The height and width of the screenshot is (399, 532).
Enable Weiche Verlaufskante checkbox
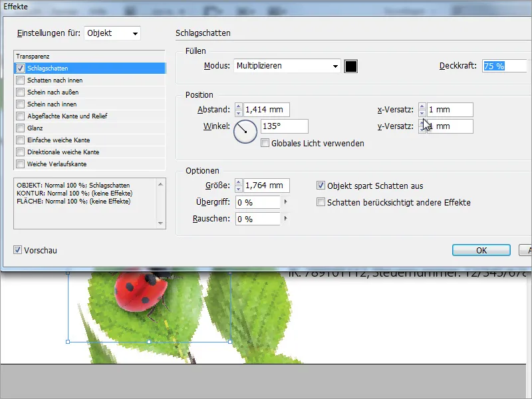click(x=21, y=164)
